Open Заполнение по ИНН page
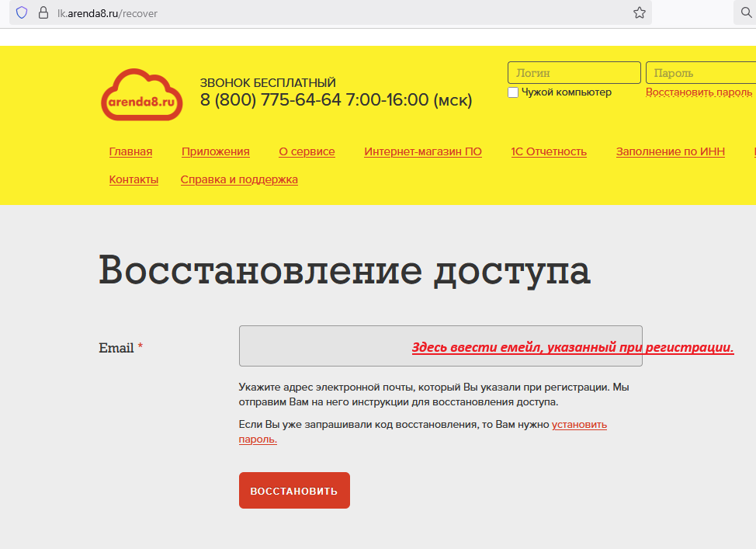The height and width of the screenshot is (549, 756). click(x=670, y=151)
